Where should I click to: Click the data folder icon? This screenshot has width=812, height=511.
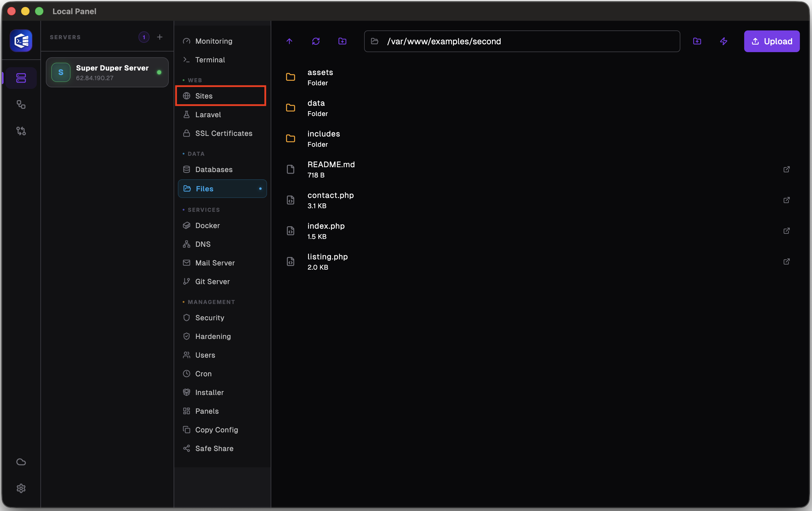pos(290,108)
